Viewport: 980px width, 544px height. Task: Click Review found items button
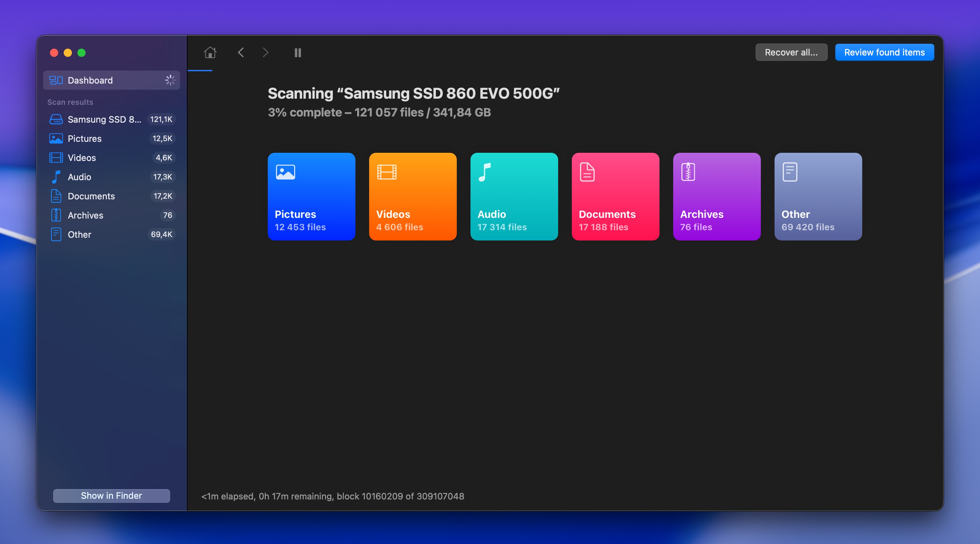click(884, 52)
